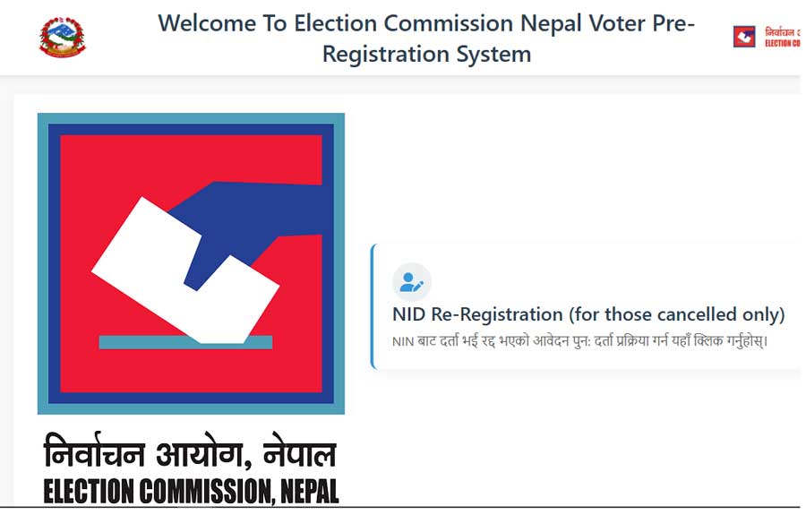Click the red Nepali text in the top-right header

click(x=782, y=32)
